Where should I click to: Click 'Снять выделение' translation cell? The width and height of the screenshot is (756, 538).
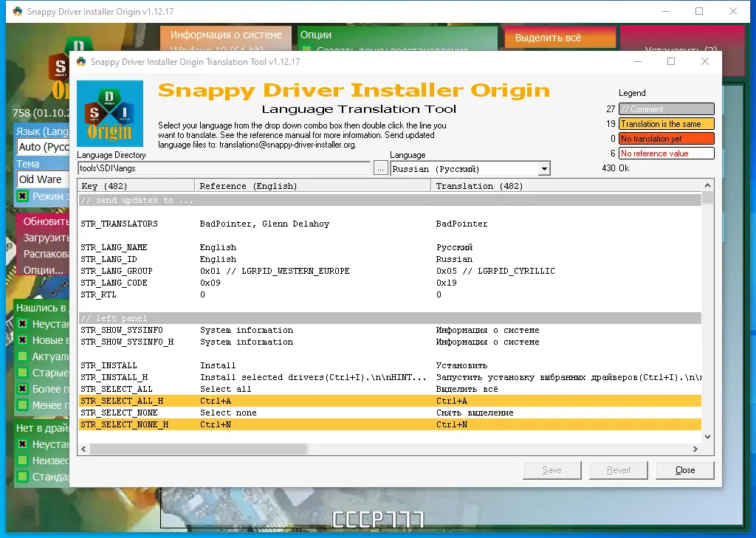pyautogui.click(x=475, y=413)
